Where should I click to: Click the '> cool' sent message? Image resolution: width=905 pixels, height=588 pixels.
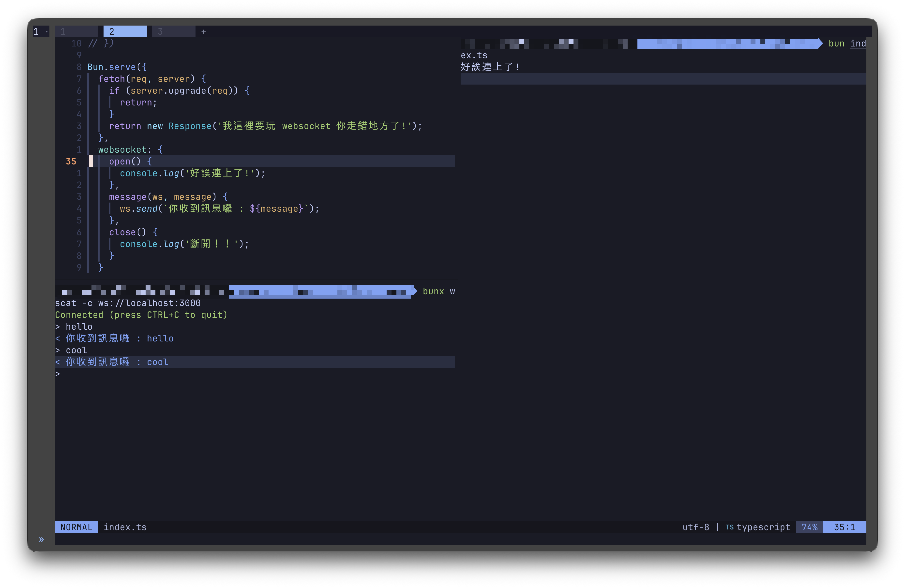point(71,350)
